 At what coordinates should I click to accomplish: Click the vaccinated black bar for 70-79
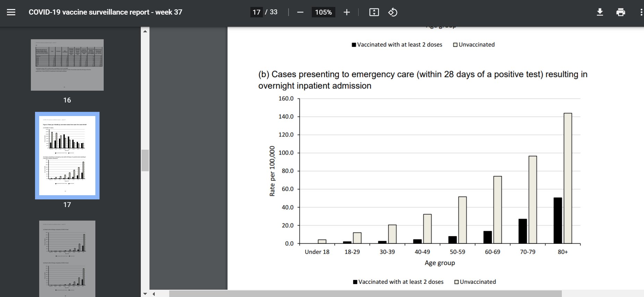coord(523,231)
